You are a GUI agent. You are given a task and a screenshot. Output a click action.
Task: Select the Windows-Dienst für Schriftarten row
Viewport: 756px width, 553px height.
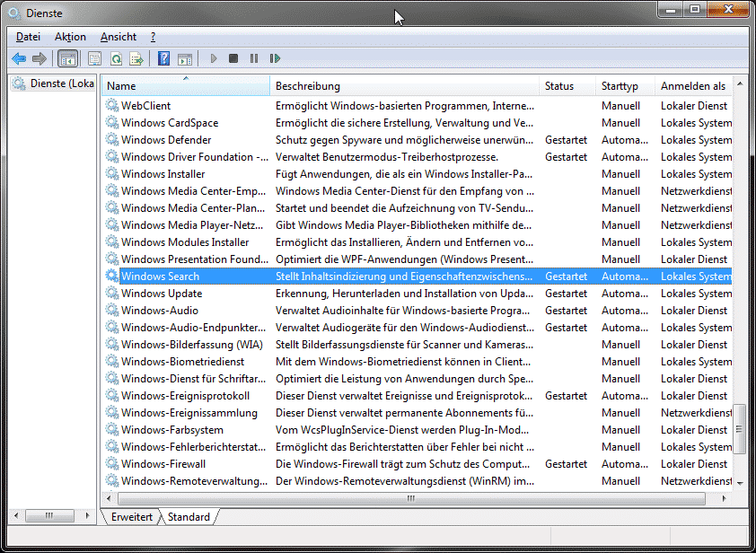pyautogui.click(x=418, y=379)
